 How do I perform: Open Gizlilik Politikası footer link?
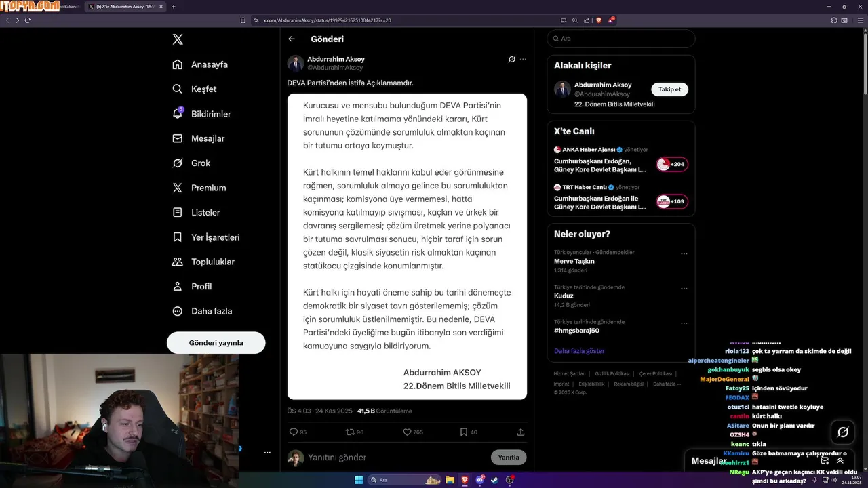click(612, 374)
